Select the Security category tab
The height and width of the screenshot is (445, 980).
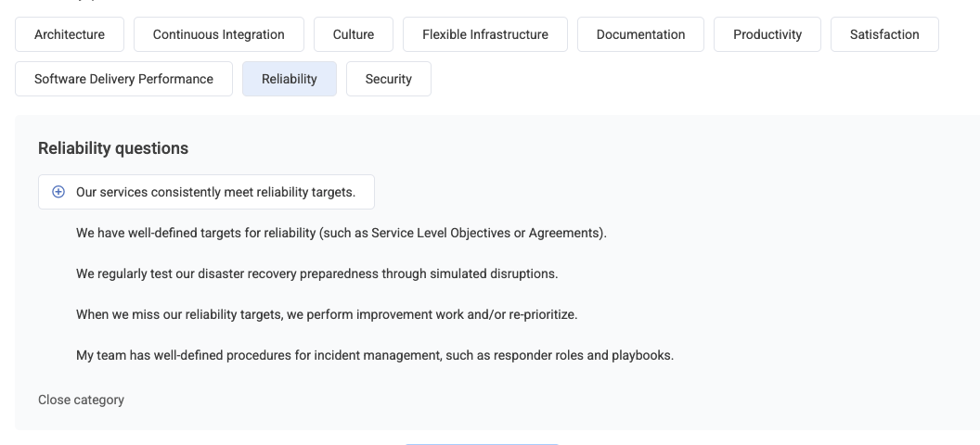coord(389,79)
